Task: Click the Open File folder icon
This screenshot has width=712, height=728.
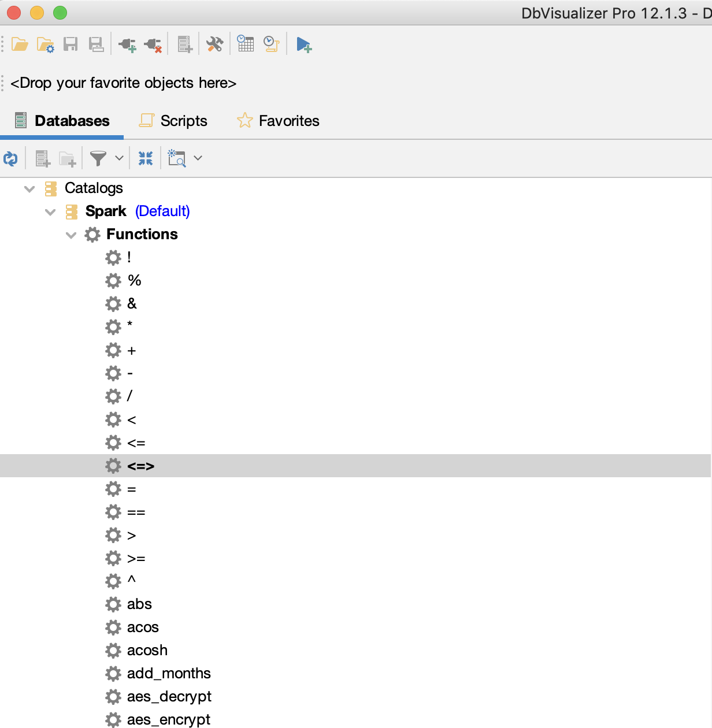Action: click(20, 44)
